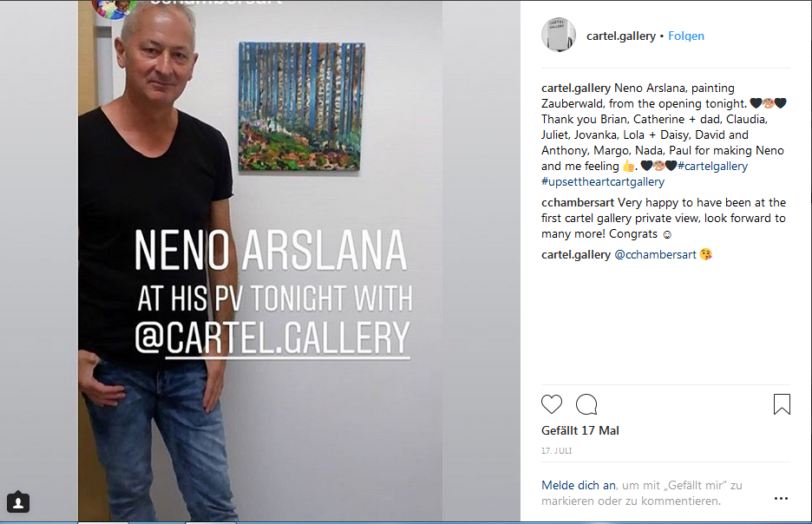
Task: Open the #cartelgallery hashtag
Action: pyautogui.click(x=712, y=167)
